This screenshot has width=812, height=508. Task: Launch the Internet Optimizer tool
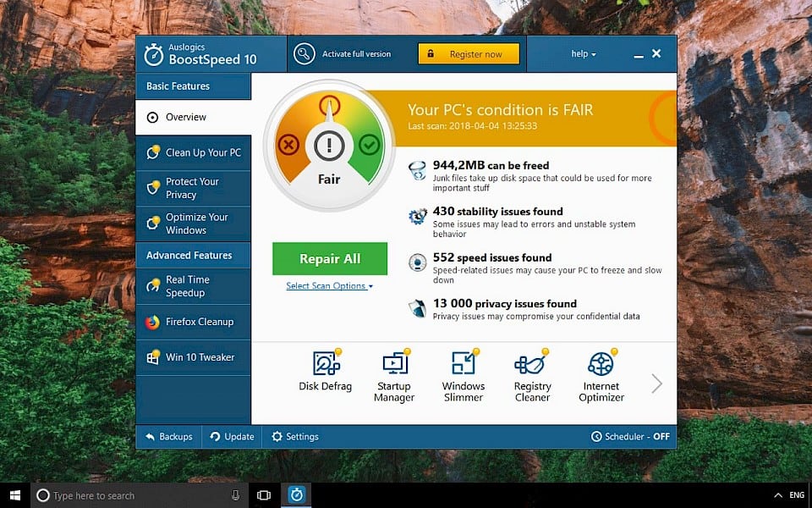(601, 376)
